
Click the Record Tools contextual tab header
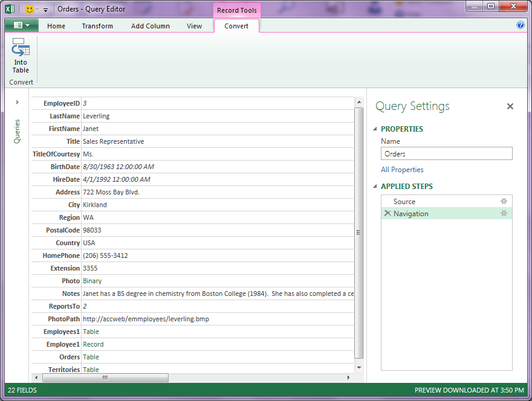point(237,10)
